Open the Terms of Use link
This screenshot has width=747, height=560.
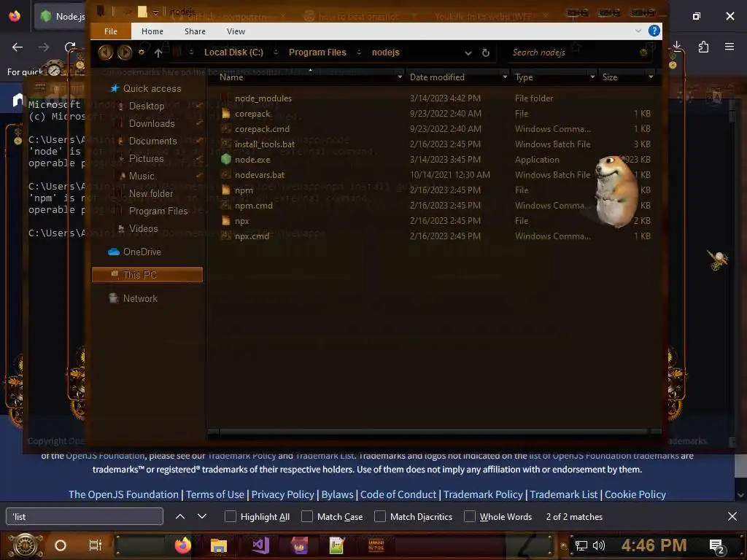click(215, 495)
